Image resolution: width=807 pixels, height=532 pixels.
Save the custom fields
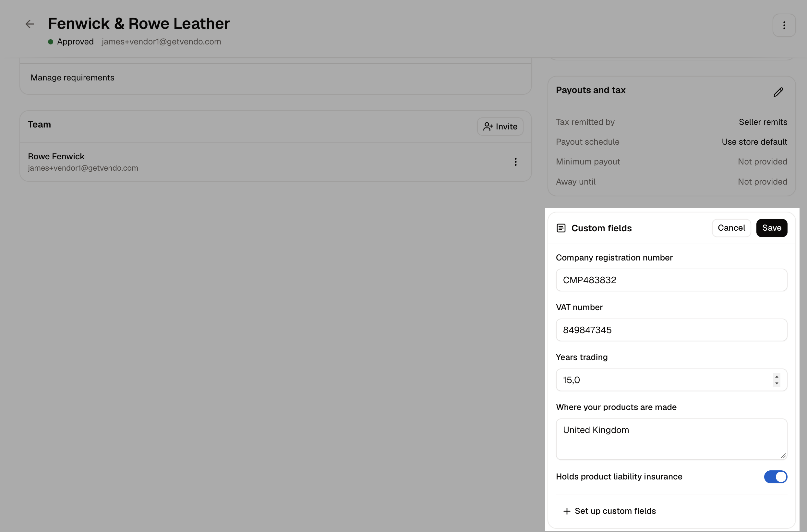click(771, 228)
